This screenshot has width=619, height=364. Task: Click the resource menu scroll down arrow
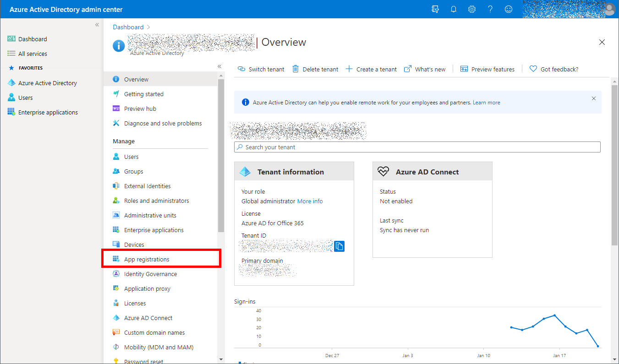click(x=221, y=359)
